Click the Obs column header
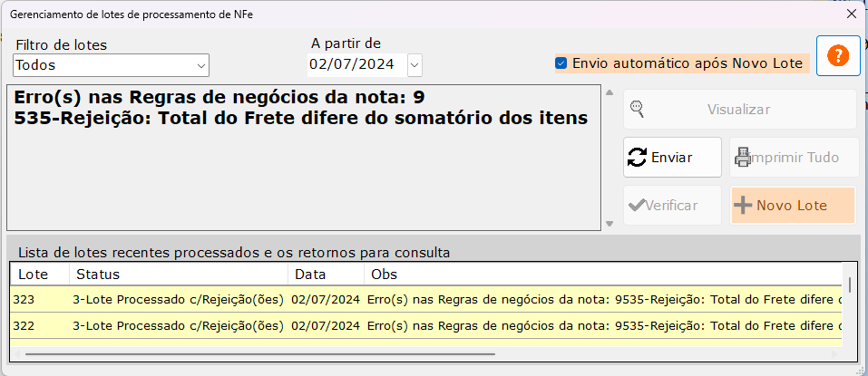The image size is (868, 376). click(x=383, y=274)
